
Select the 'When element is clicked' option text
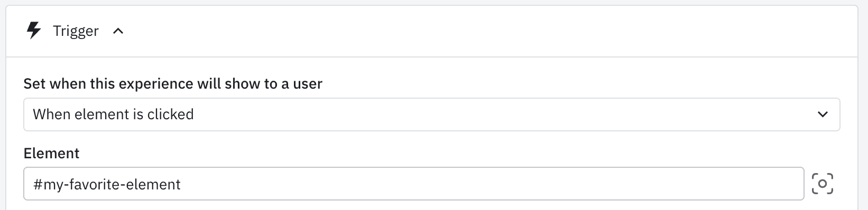pos(113,114)
